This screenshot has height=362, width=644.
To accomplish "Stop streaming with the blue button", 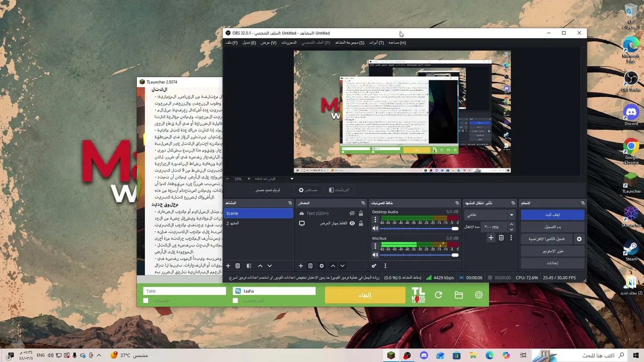I will pos(552,215).
